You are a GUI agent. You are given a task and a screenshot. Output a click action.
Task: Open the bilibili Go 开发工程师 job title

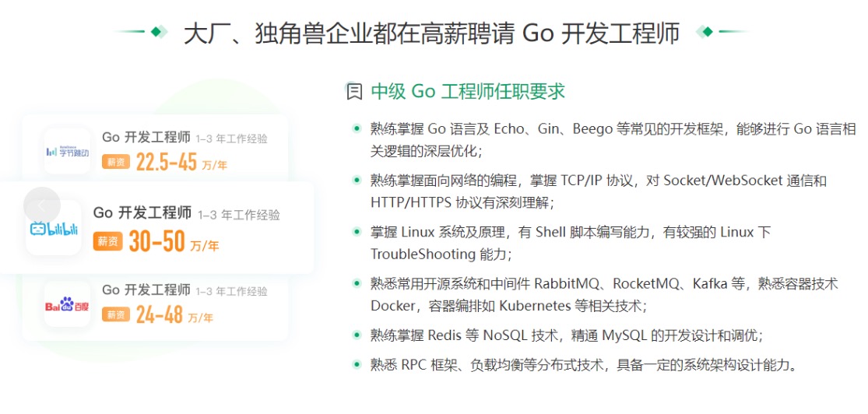142,212
